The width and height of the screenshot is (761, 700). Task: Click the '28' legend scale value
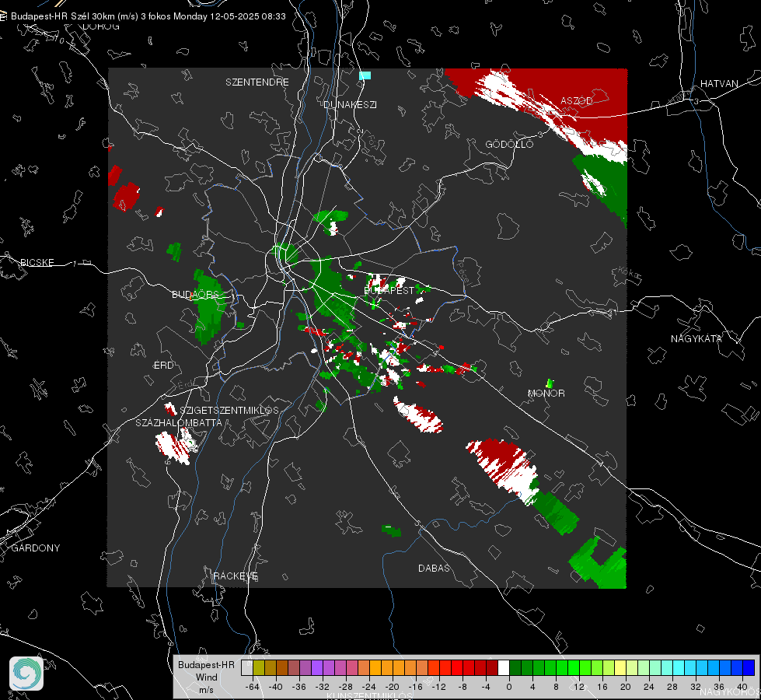coord(672,687)
